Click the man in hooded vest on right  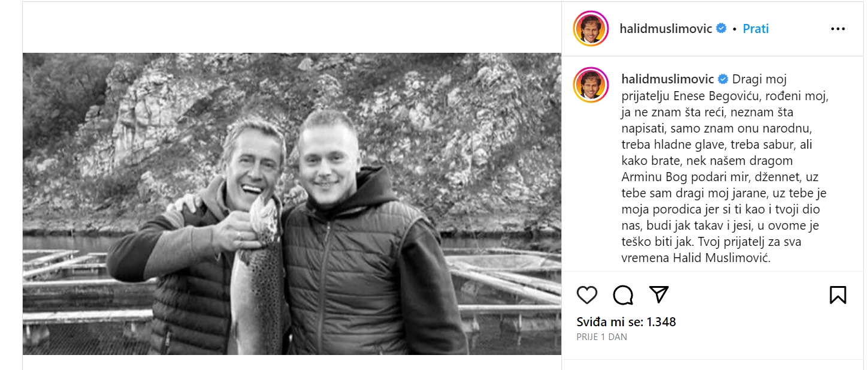click(365, 240)
